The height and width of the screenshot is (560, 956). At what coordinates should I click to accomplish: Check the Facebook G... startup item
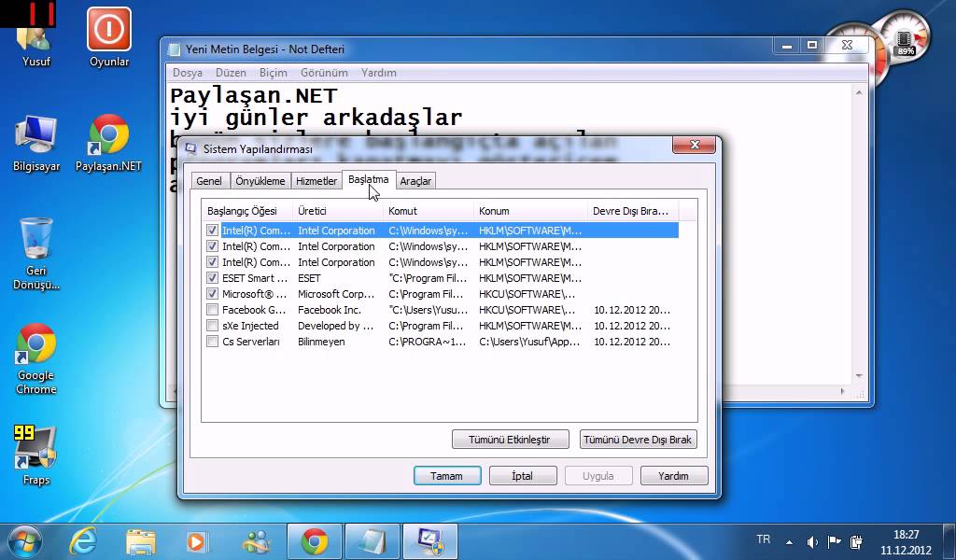[212, 310]
